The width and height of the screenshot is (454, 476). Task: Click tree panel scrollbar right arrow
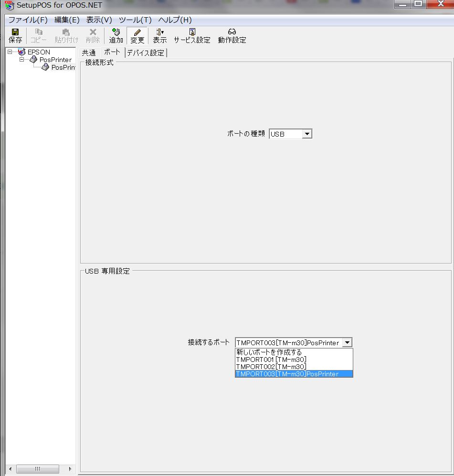[x=70, y=469]
